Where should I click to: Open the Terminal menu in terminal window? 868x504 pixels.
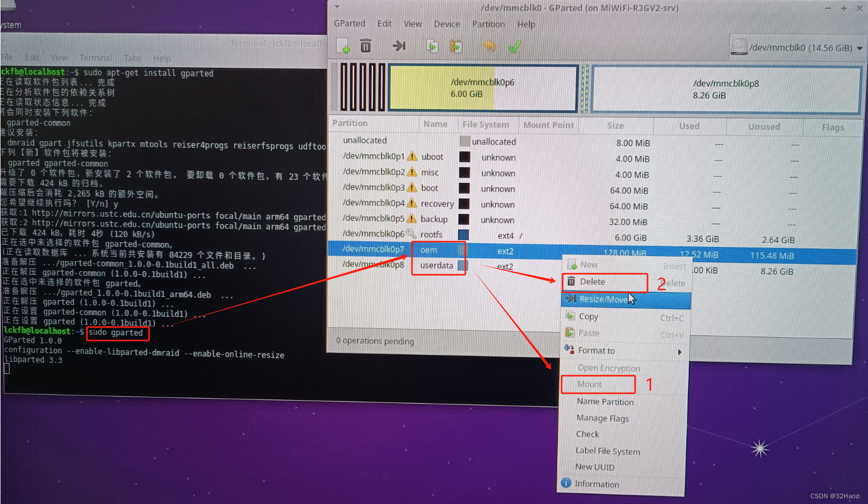click(x=95, y=58)
